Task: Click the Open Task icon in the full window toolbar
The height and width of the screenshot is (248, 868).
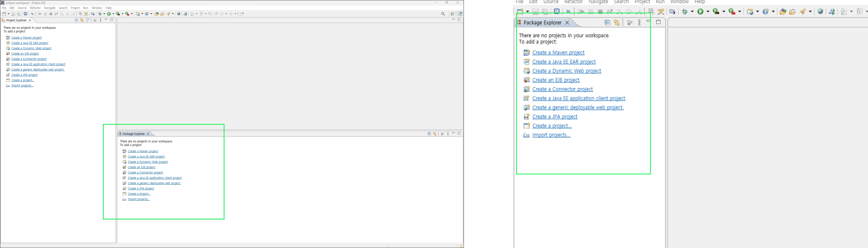Action: (x=162, y=14)
